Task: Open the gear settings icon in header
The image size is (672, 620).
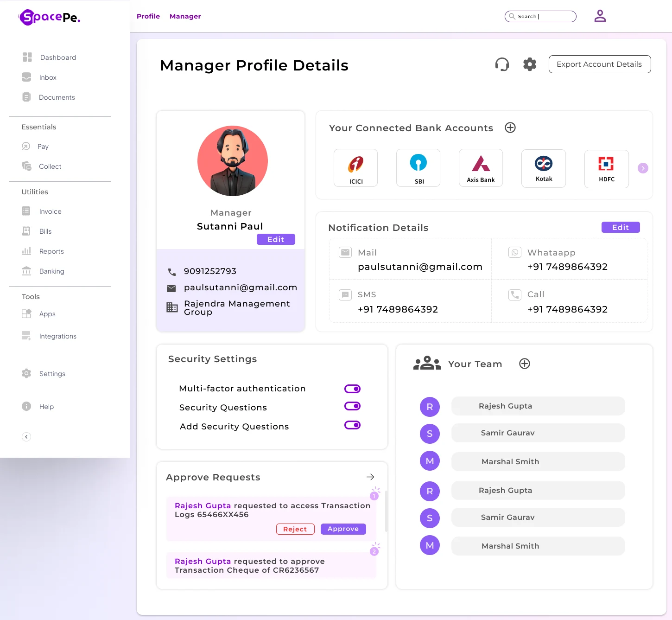Action: coord(530,64)
